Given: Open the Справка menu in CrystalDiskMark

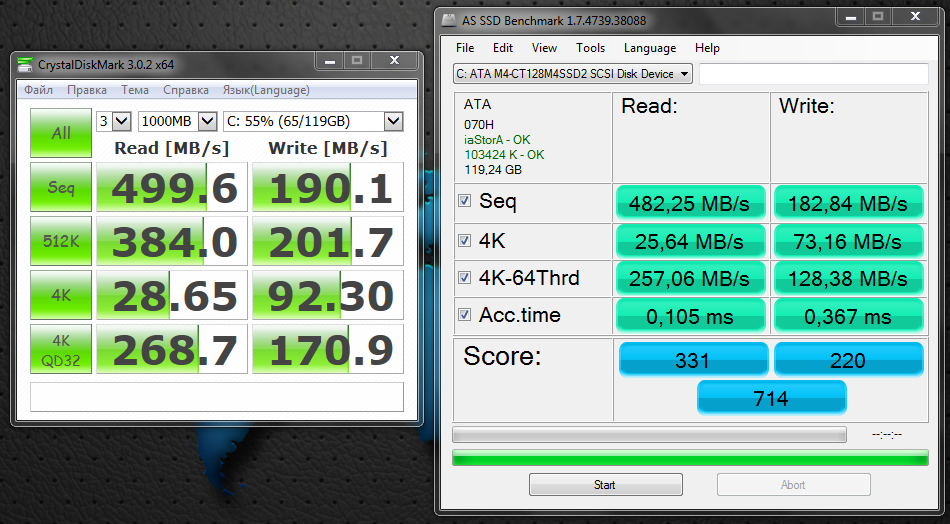Looking at the screenshot, I should [186, 90].
